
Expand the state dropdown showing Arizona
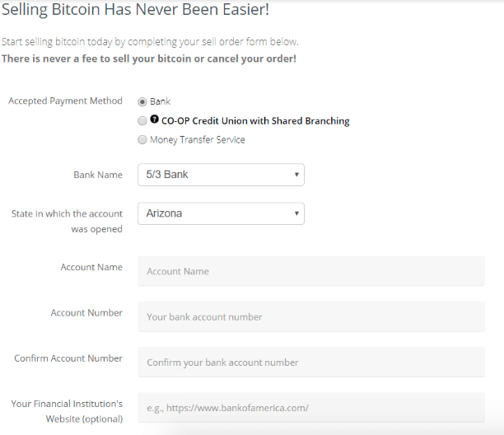coord(221,213)
